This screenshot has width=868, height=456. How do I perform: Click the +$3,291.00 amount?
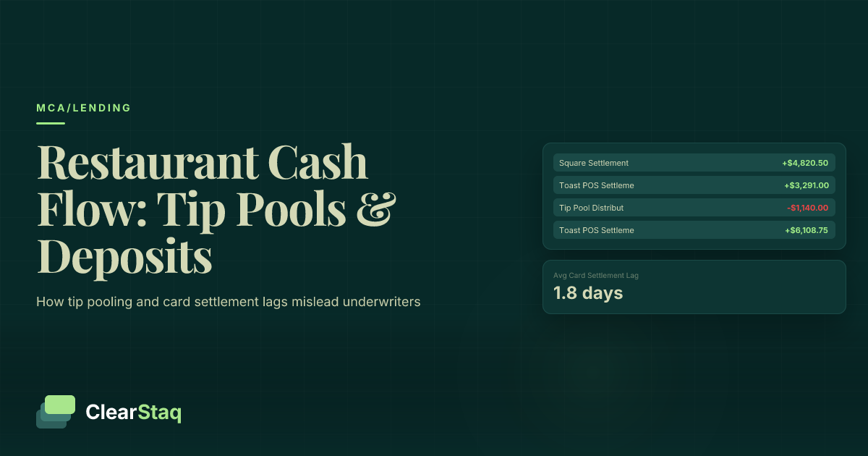[807, 185]
